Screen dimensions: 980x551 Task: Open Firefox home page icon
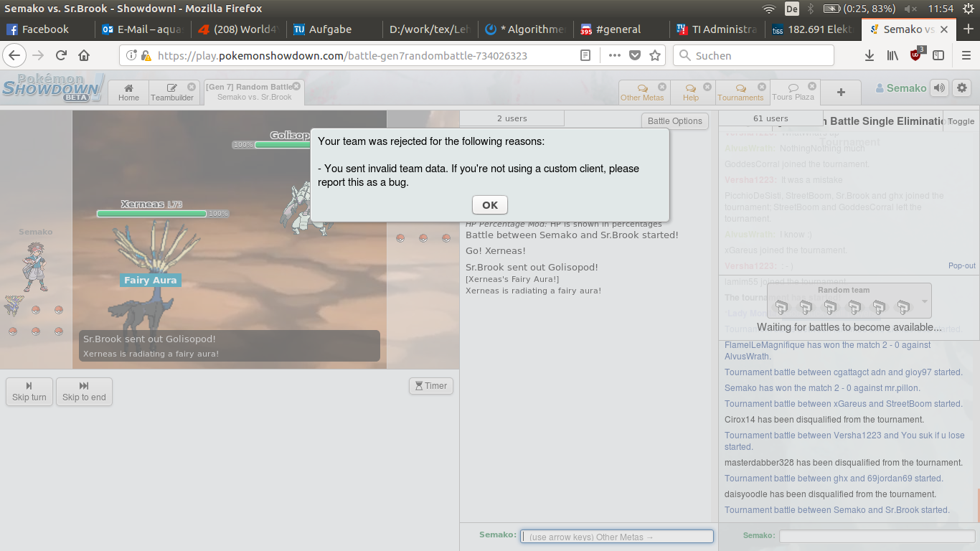pos(84,55)
